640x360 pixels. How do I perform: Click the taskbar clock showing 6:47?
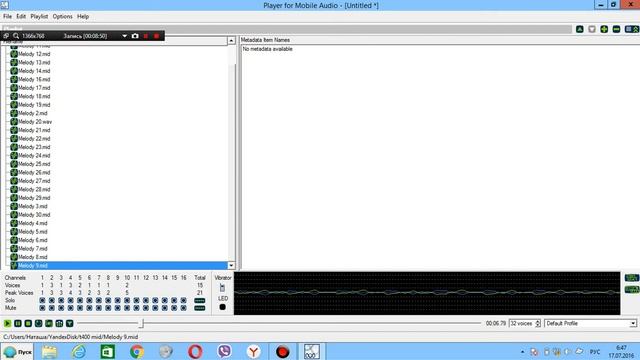[621, 351]
